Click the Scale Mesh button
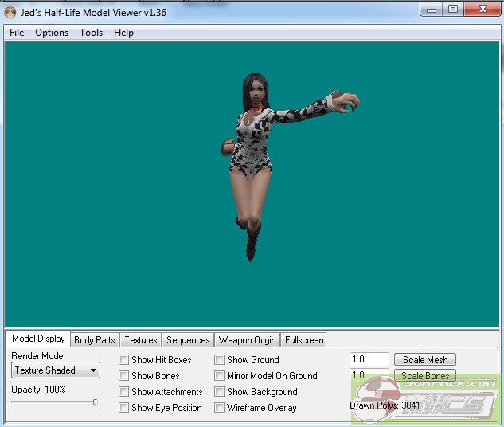504x427 pixels. coord(425,359)
